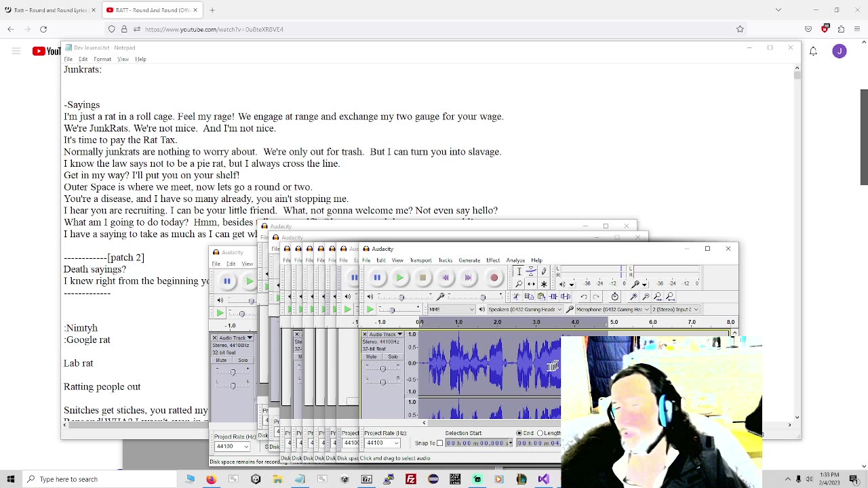Image resolution: width=868 pixels, height=488 pixels.
Task: Open FileZilla from the taskbar
Action: click(411, 479)
